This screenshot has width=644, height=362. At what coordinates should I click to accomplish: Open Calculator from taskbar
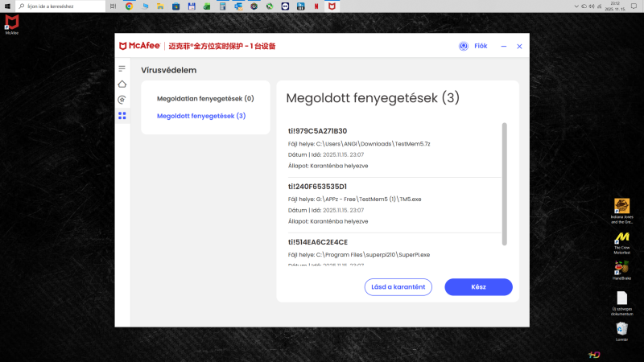(223, 6)
